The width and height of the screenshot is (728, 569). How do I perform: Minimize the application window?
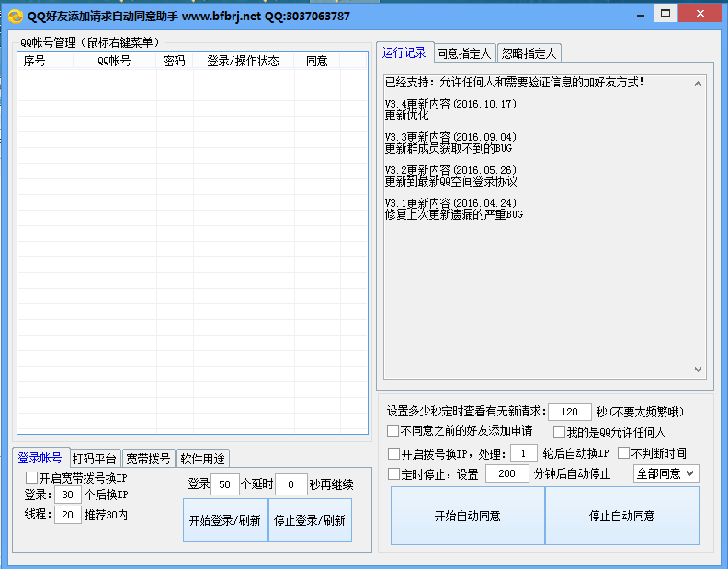[x=642, y=15]
